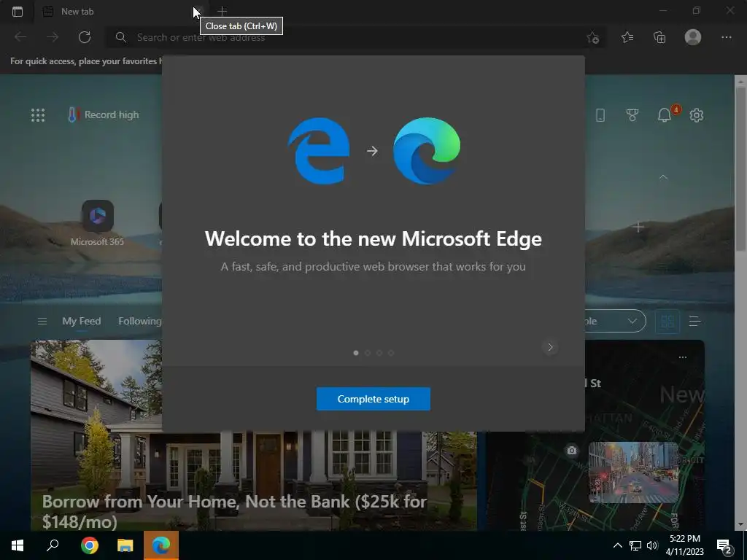This screenshot has height=560, width=747.
Task: Select the first welcome page dot
Action: 356,353
